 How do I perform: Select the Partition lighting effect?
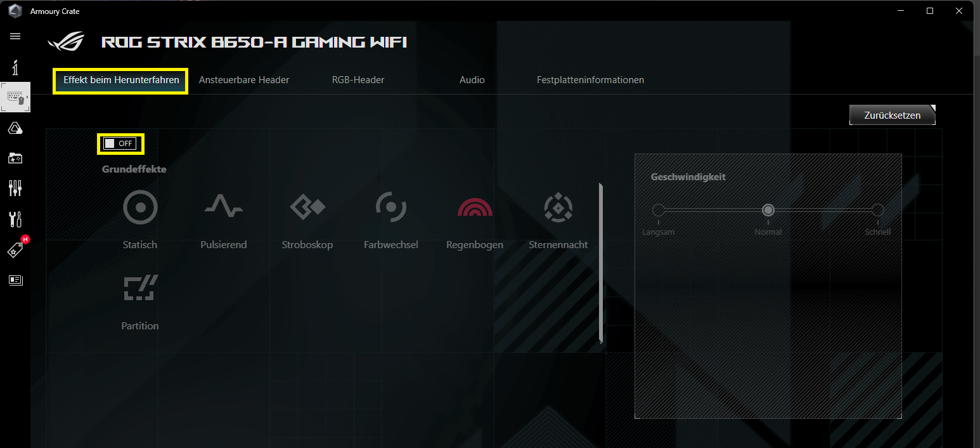(140, 301)
